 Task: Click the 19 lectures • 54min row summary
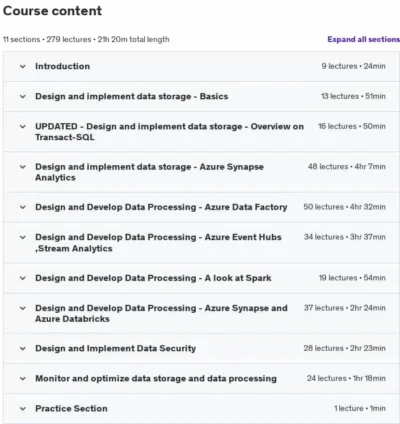point(352,278)
